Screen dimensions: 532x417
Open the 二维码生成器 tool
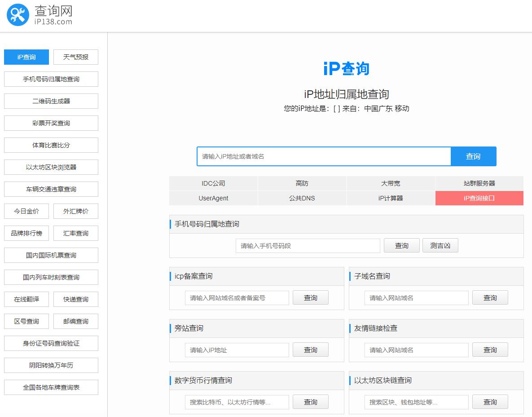(x=51, y=101)
